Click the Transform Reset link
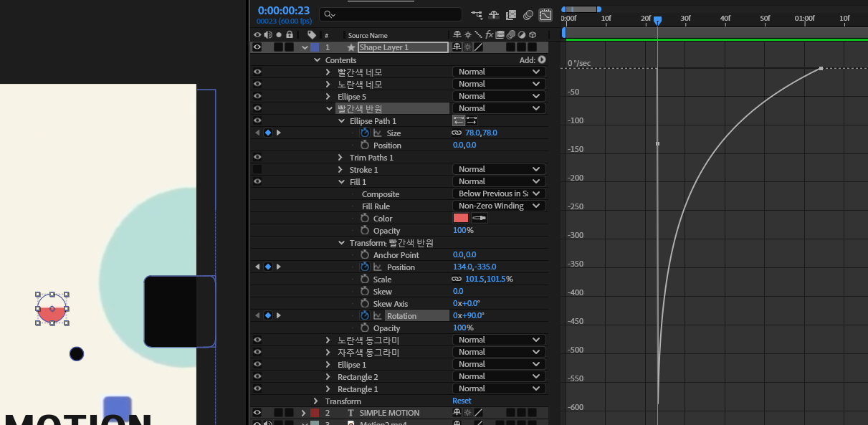 (462, 401)
